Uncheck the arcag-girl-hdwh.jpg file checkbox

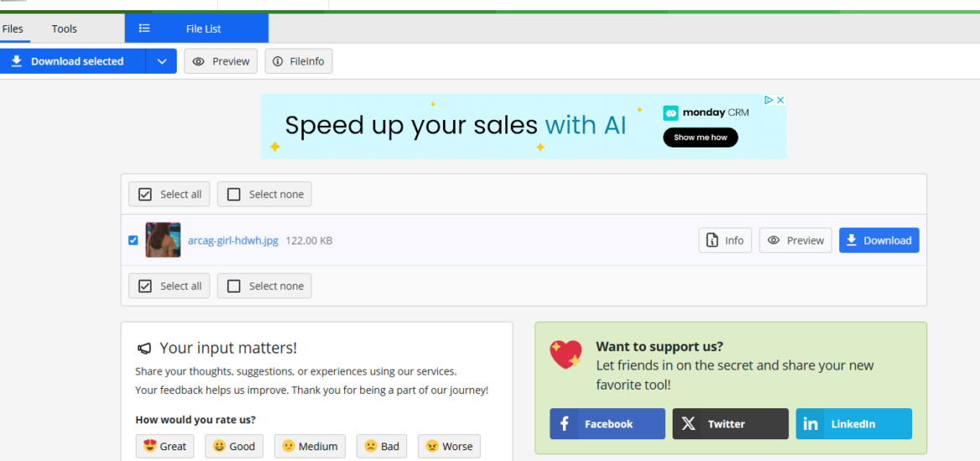pos(133,241)
